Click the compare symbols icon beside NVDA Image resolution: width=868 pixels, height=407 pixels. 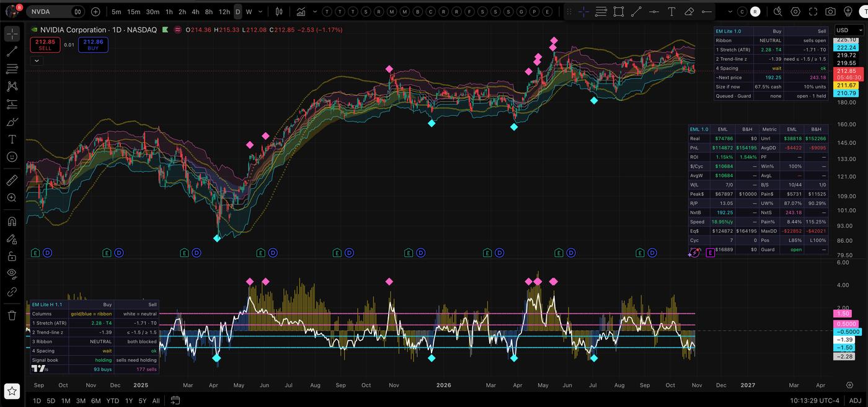77,12
